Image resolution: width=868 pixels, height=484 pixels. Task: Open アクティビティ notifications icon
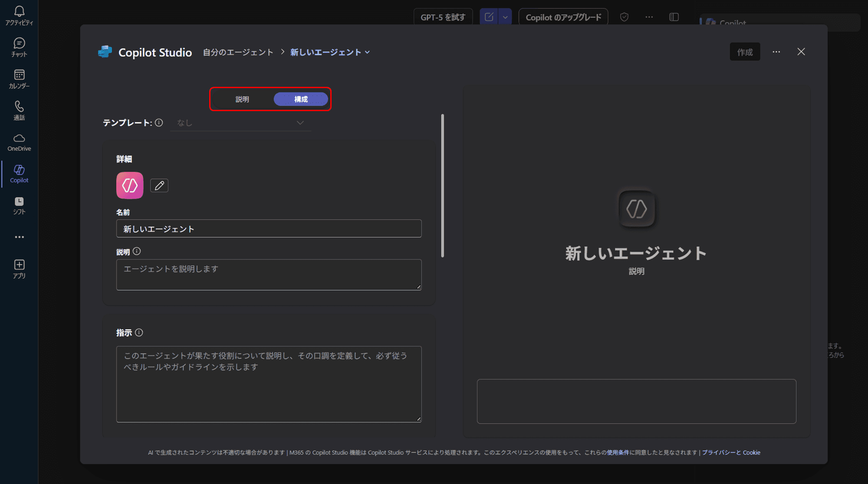point(19,15)
